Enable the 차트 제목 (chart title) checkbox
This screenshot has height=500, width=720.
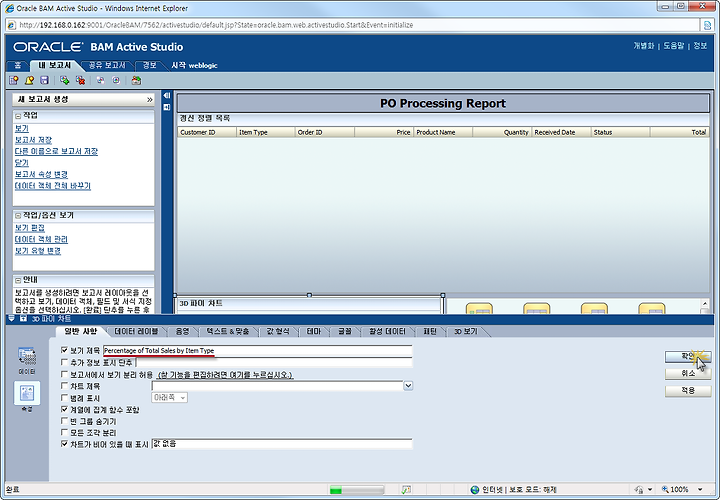click(64, 386)
